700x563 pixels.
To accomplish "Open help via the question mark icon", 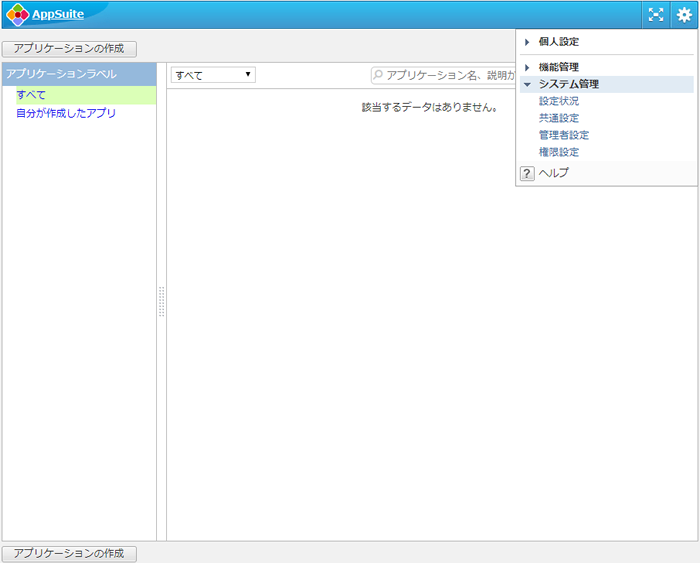I will [527, 173].
